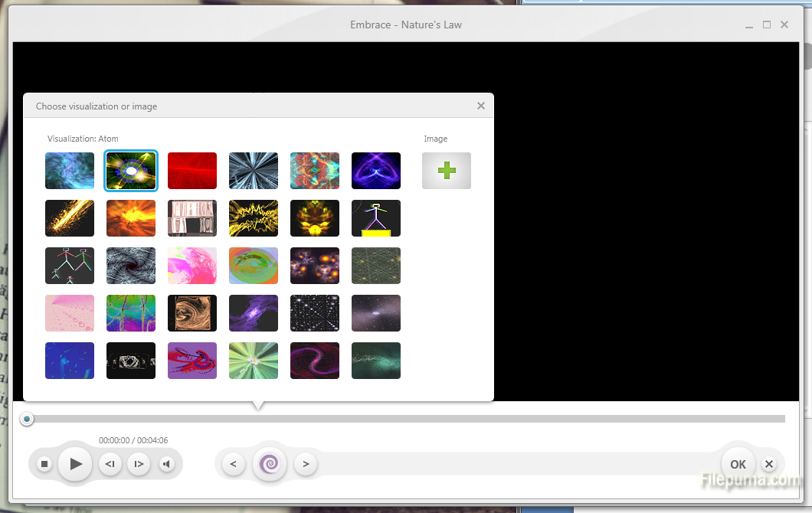This screenshot has height=513, width=812.
Task: Select the green starburst rays visualization
Action: tap(254, 361)
